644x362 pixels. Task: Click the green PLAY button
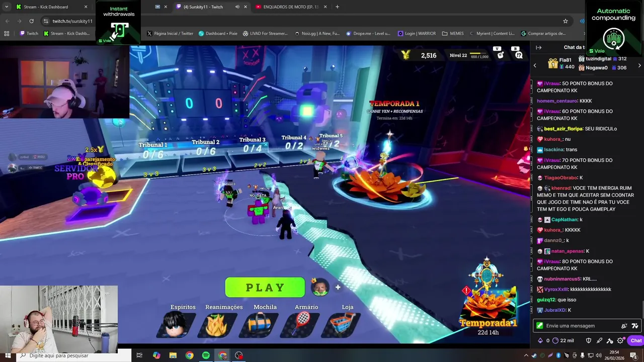pyautogui.click(x=265, y=288)
